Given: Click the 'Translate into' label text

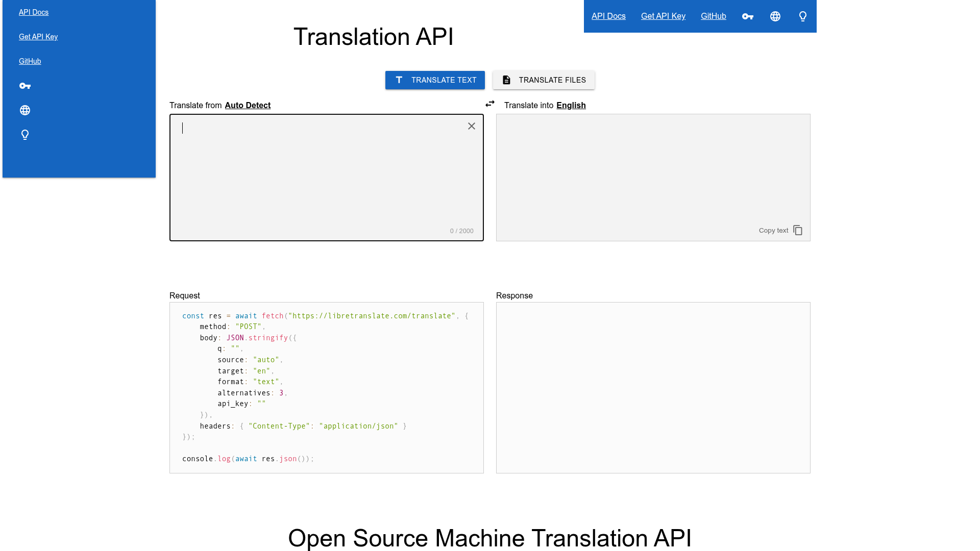Looking at the screenshot, I should point(529,105).
